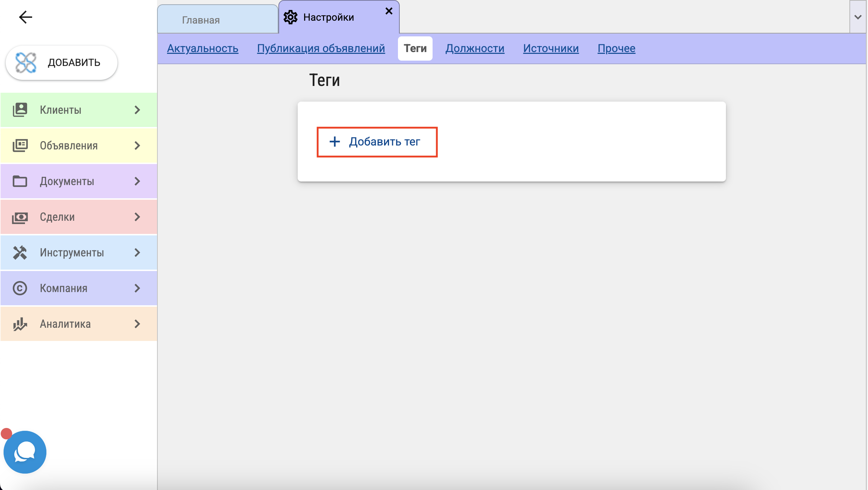Open the Источники settings section
This screenshot has height=490, width=868.
(x=551, y=48)
